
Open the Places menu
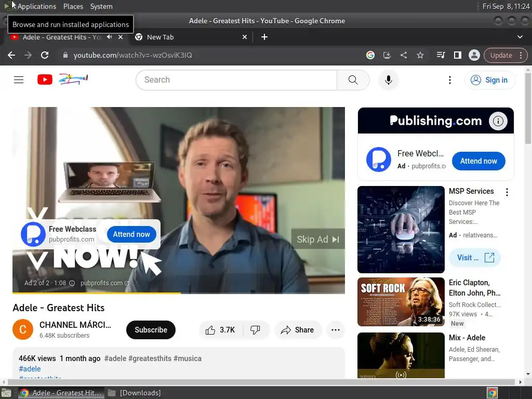click(73, 6)
